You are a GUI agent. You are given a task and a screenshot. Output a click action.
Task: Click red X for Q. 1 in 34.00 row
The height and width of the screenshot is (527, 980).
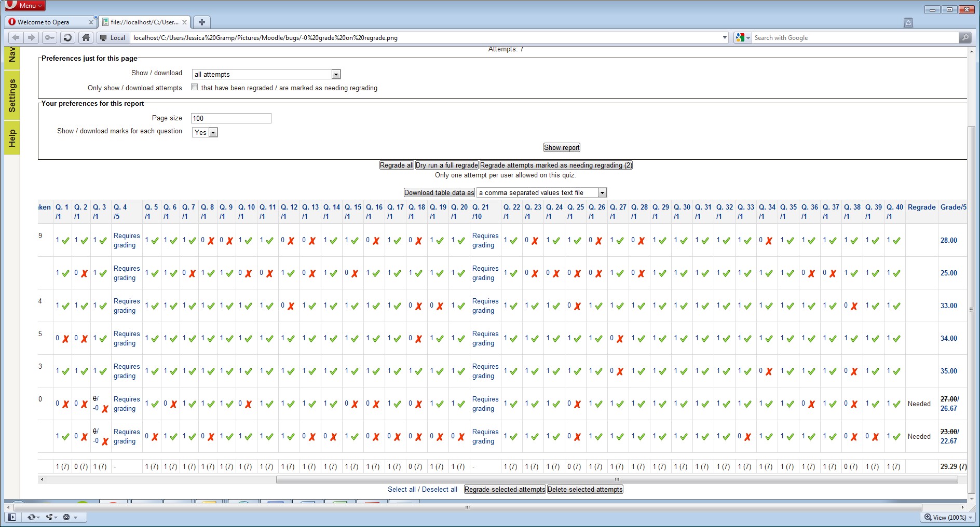click(x=65, y=339)
